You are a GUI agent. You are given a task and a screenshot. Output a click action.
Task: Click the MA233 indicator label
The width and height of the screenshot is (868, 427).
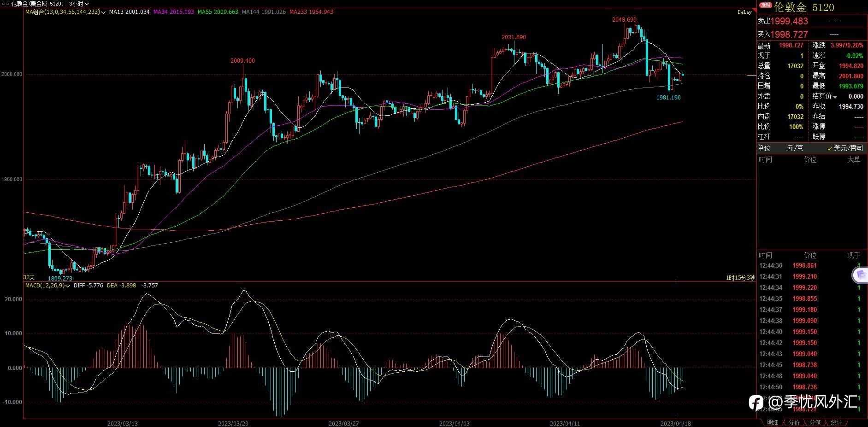click(311, 12)
